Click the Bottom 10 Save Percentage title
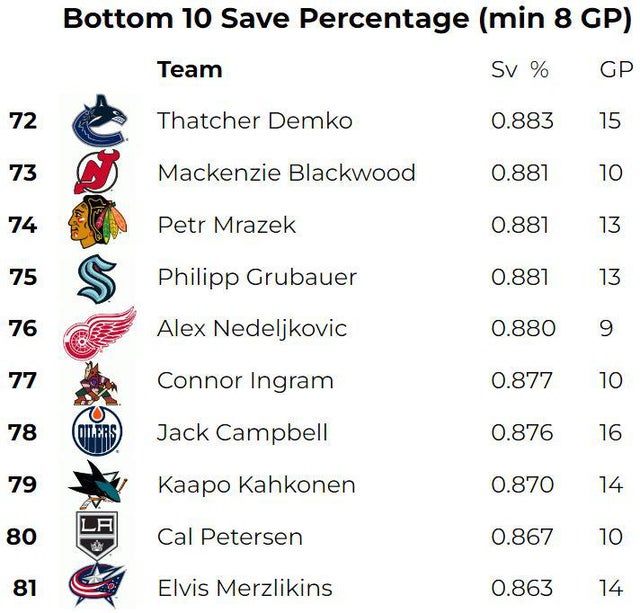Viewport: 640px width, 613px height. click(x=349, y=19)
